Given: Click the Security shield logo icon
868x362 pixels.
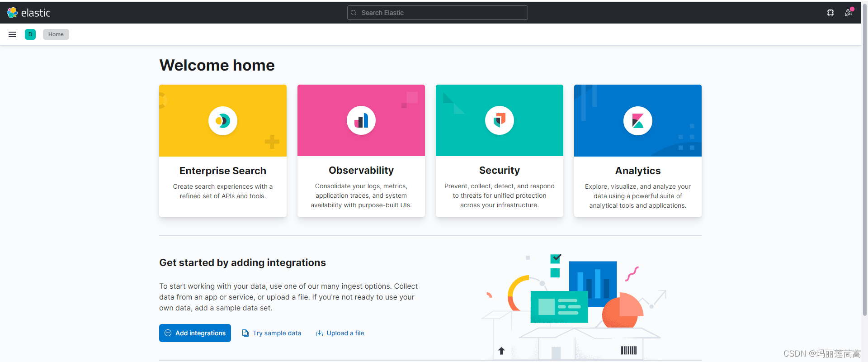Looking at the screenshot, I should pyautogui.click(x=500, y=120).
